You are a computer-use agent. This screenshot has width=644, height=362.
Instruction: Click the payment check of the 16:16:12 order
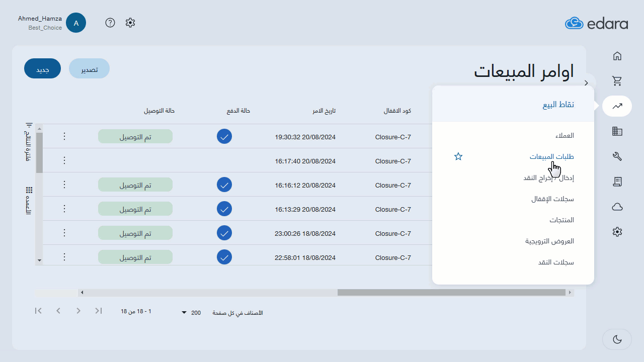(x=224, y=185)
